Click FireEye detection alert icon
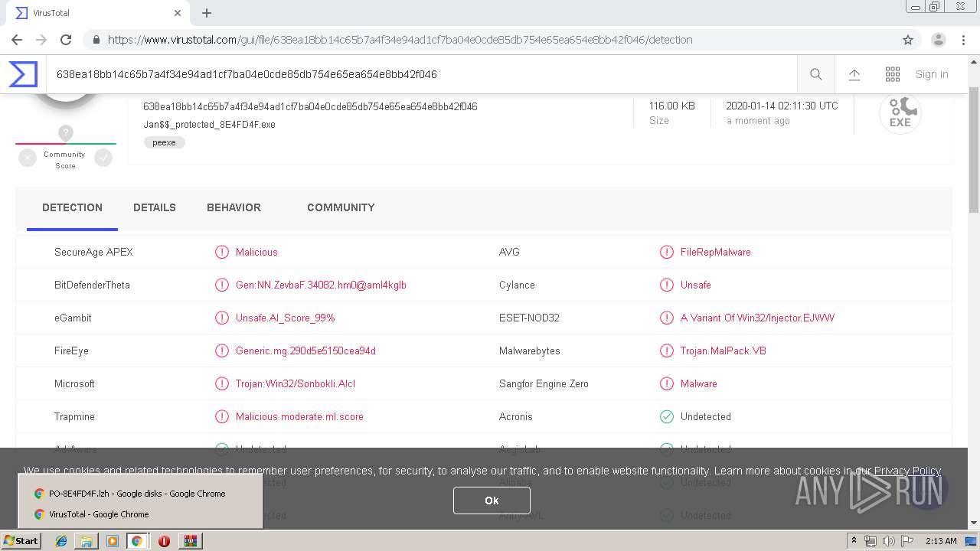The height and width of the screenshot is (551, 980). [x=222, y=350]
